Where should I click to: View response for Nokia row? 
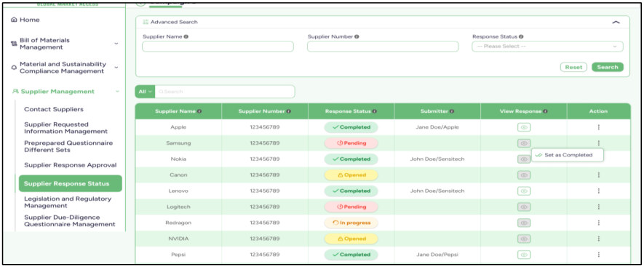[x=524, y=159]
